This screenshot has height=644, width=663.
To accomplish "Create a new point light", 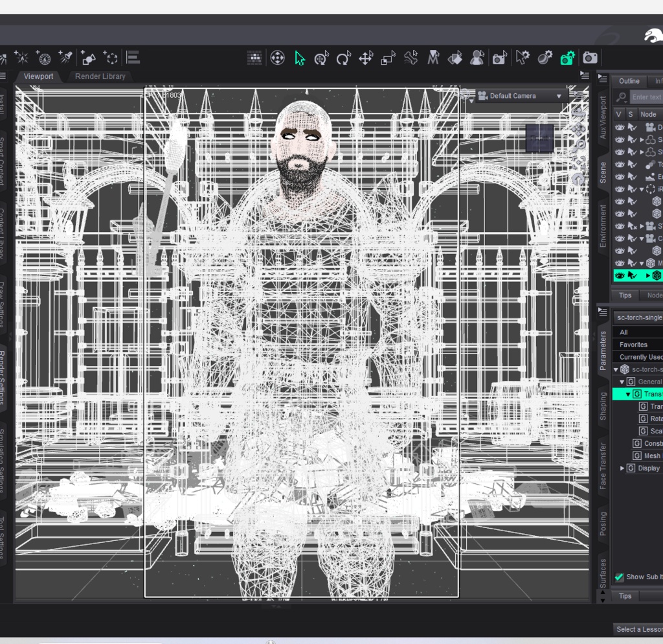I will click(x=21, y=58).
